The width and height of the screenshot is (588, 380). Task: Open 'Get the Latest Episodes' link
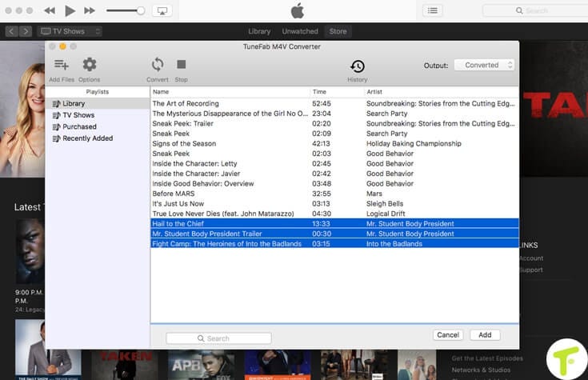tap(487, 358)
